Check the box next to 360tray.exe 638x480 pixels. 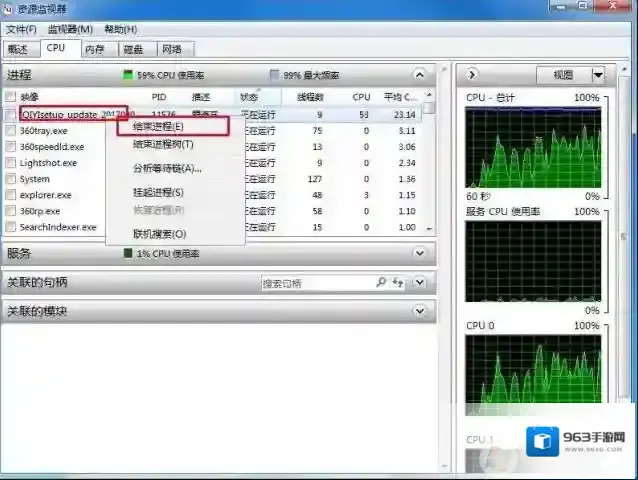pos(10,131)
